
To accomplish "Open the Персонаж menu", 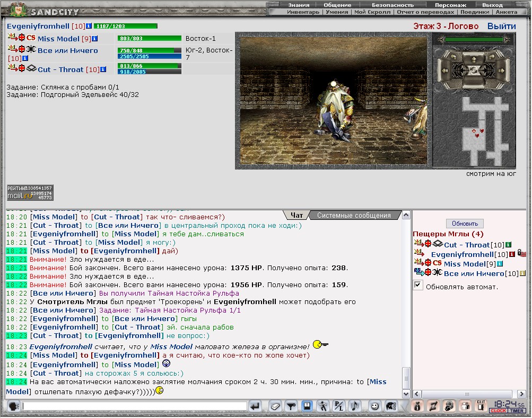I will [450, 5].
